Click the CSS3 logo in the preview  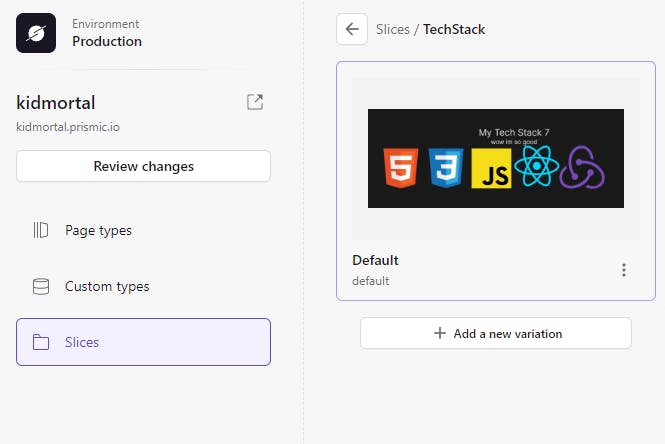tap(444, 169)
